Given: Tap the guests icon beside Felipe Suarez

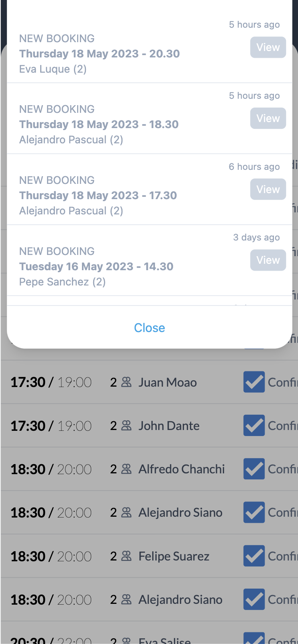Looking at the screenshot, I should coord(127,556).
